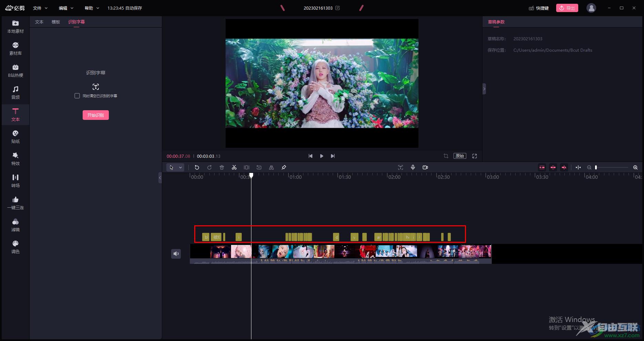
Task: Collapse the left material panel handle
Action: coord(160,178)
